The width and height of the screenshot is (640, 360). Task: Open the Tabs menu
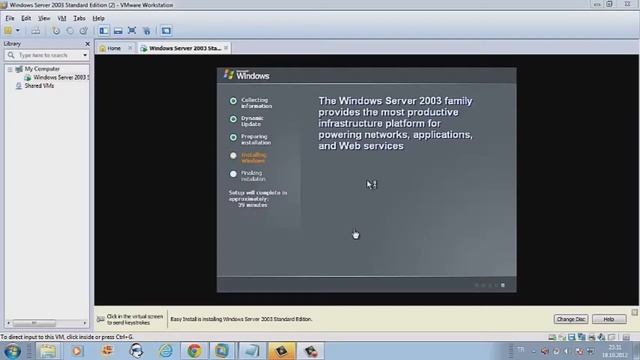pos(79,18)
